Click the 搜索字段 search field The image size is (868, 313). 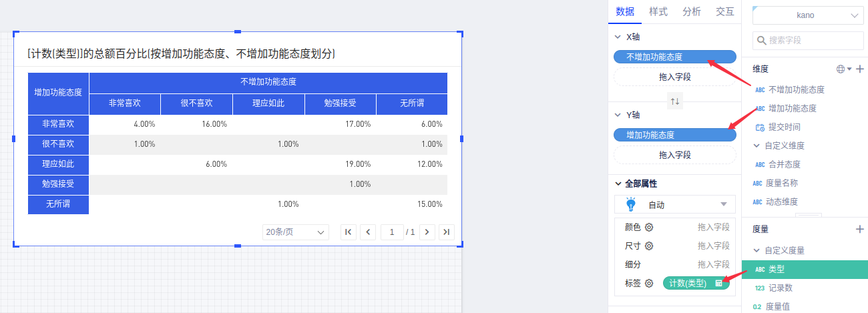point(808,41)
